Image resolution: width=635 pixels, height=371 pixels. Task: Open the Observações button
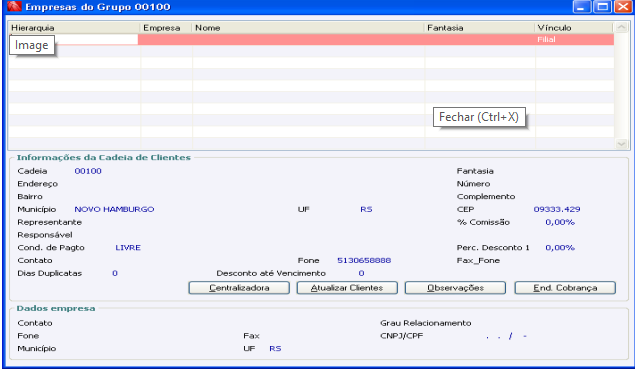pyautogui.click(x=455, y=288)
